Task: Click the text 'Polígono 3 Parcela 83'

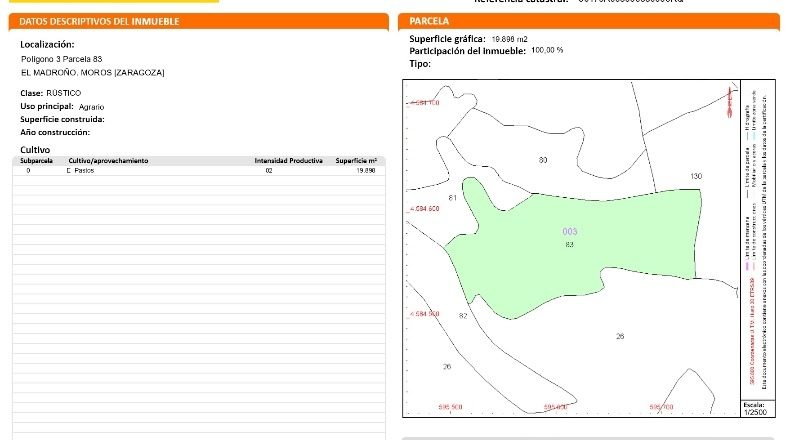Action: click(61, 59)
